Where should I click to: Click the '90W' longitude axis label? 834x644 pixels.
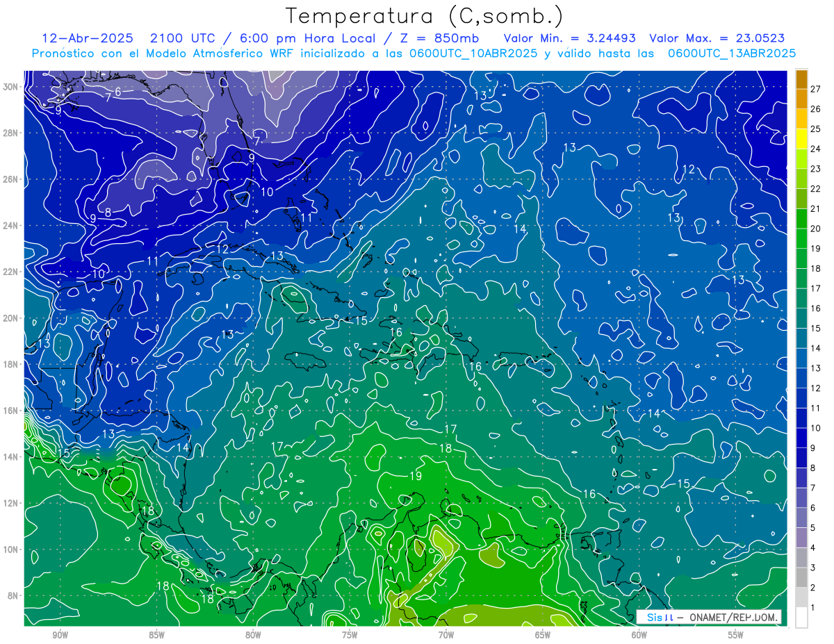[x=60, y=635]
